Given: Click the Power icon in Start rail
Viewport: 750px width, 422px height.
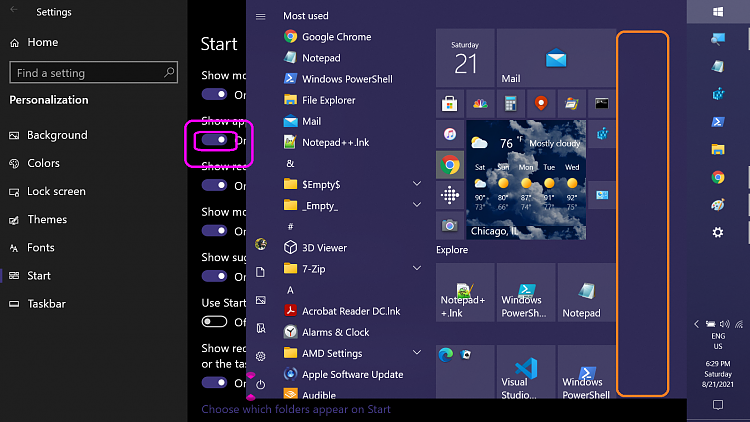Looking at the screenshot, I should point(261,384).
